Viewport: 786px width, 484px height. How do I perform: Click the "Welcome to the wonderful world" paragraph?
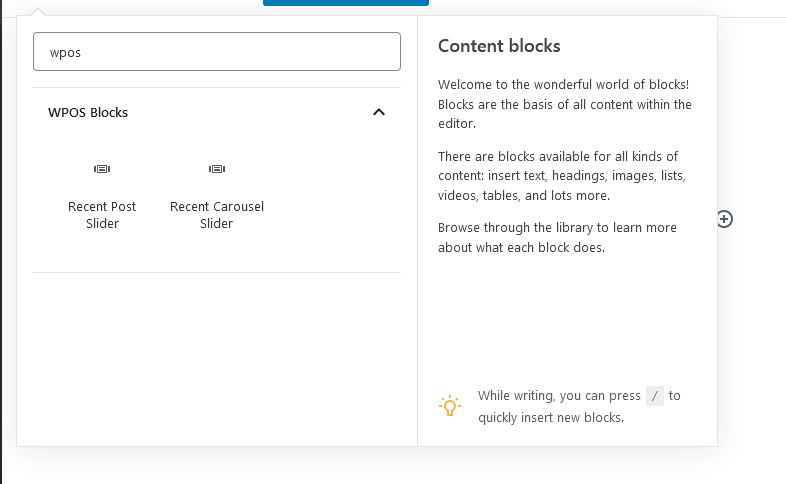point(564,104)
